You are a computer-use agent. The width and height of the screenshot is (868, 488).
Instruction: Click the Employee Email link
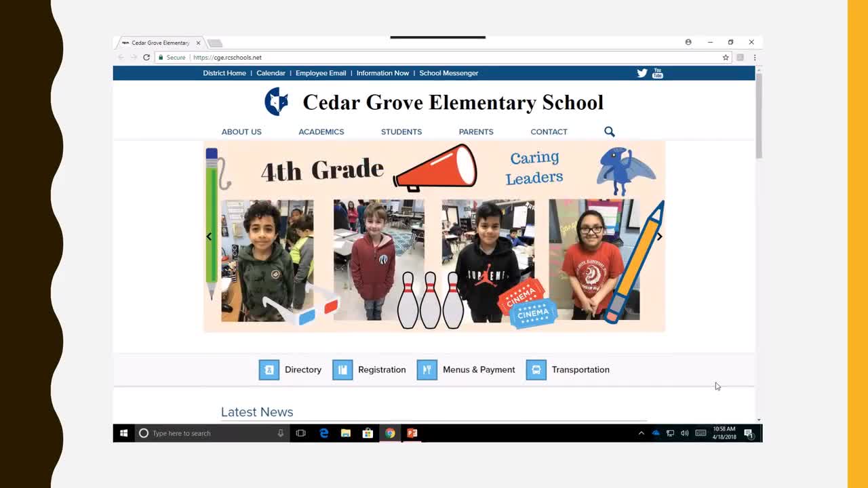point(321,73)
